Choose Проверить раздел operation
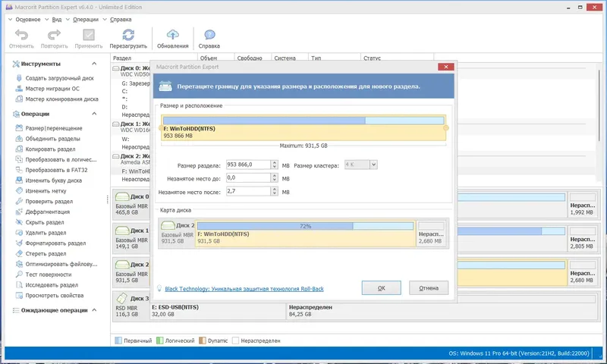The height and width of the screenshot is (364, 607). pyautogui.click(x=49, y=201)
